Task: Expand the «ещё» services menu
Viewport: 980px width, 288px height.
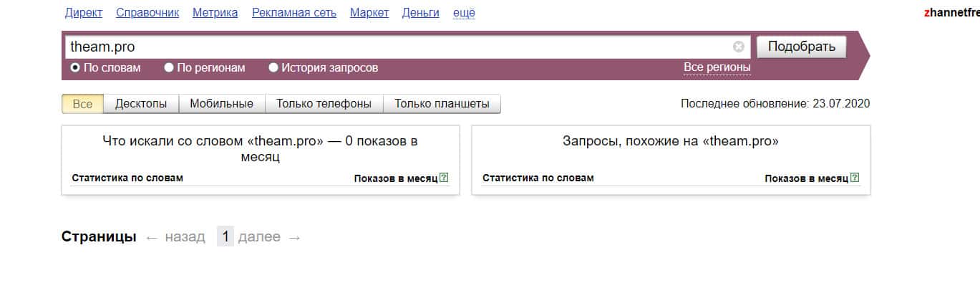Action: pyautogui.click(x=464, y=13)
